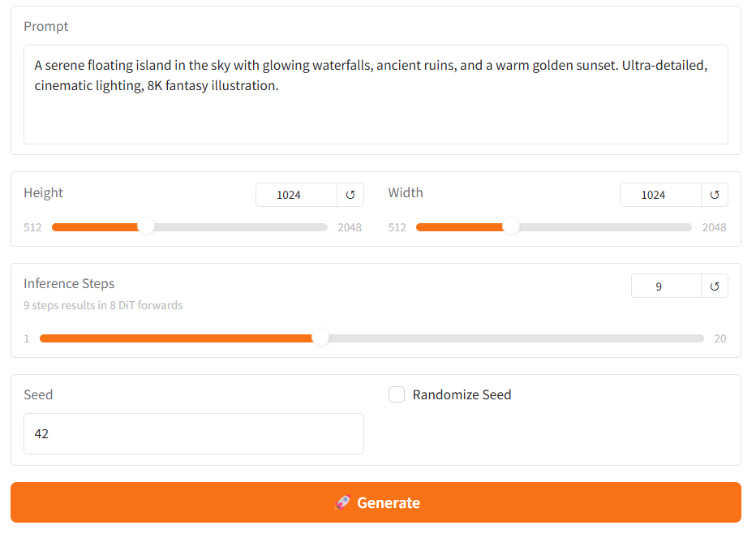Click the Generate button
The image size is (756, 534).
click(376, 502)
